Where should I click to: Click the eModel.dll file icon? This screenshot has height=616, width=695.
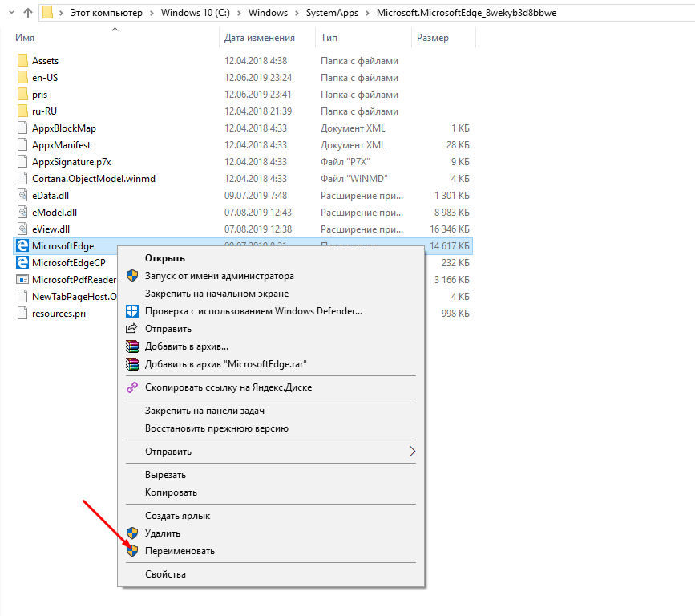(x=22, y=212)
